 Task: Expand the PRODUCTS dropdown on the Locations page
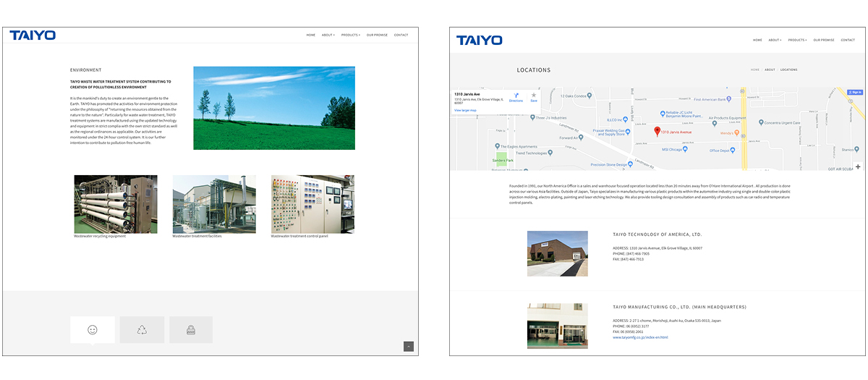tap(797, 40)
